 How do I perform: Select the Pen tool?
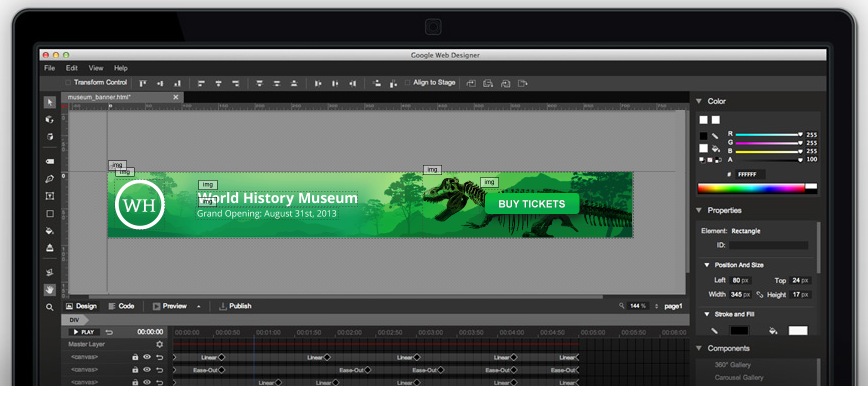50,179
